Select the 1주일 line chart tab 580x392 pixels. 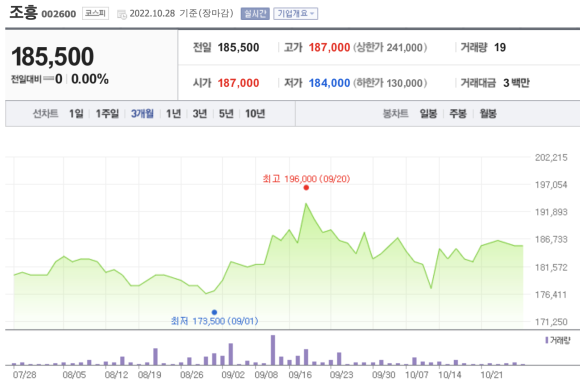click(107, 114)
